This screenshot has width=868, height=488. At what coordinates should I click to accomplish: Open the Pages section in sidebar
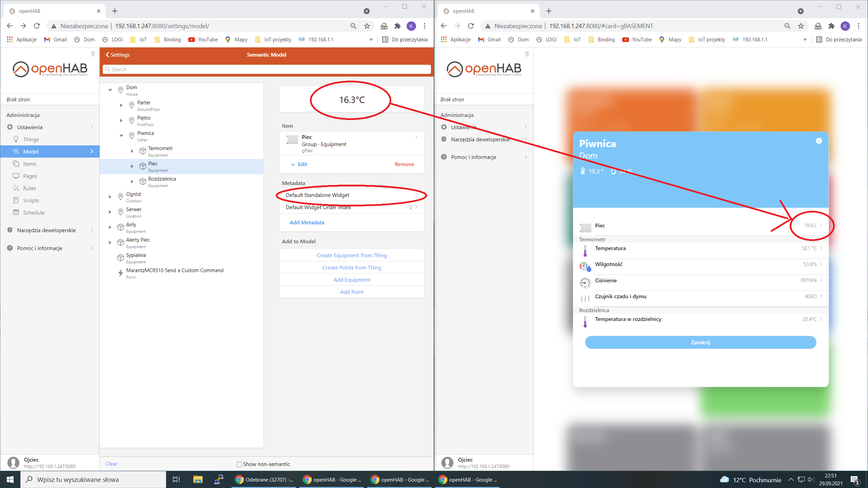pos(30,176)
